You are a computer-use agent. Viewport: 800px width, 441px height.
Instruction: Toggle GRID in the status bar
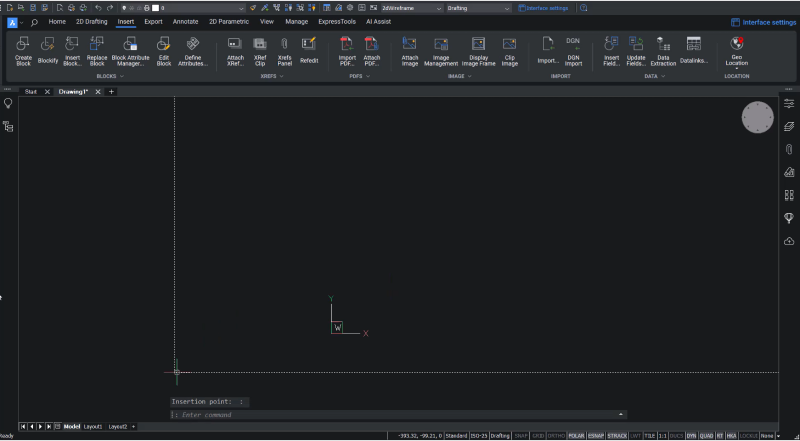[x=538, y=436]
